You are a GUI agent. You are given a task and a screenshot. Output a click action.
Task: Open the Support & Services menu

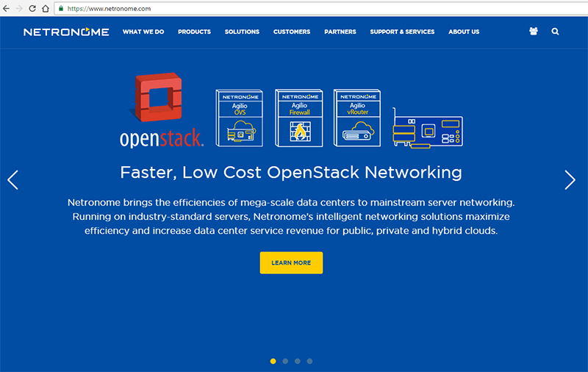[402, 32]
